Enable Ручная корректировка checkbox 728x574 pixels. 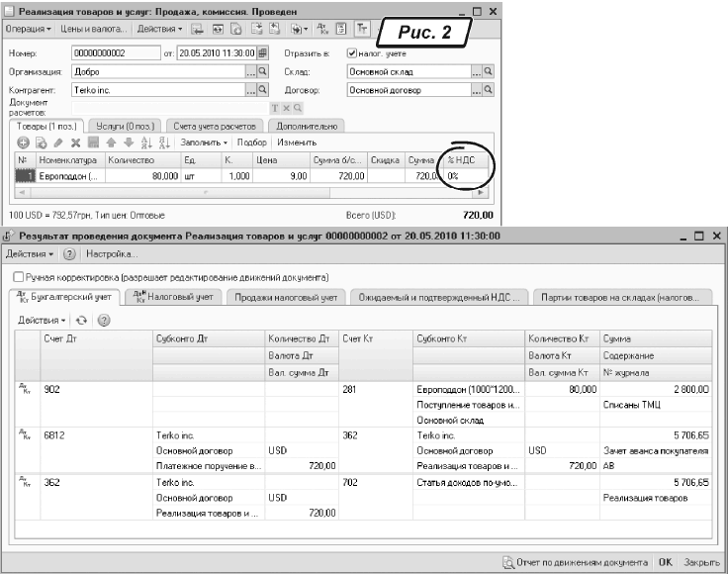click(18, 277)
